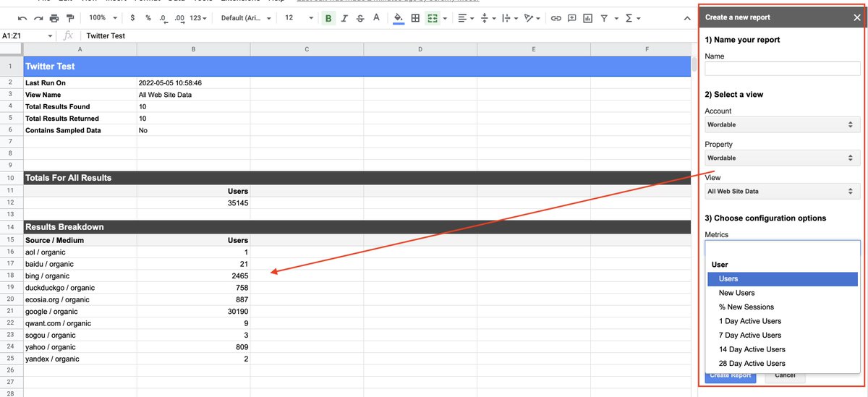Screen dimensions: 868x397
Task: Open the View dropdown
Action: [783, 192]
